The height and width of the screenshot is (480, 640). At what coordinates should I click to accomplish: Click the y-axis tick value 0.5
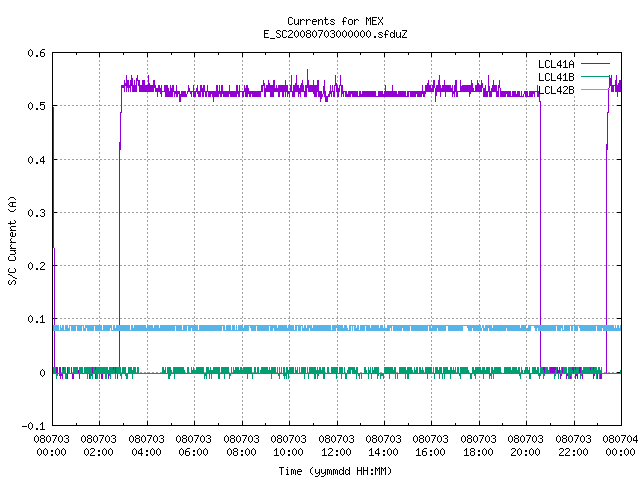click(36, 106)
